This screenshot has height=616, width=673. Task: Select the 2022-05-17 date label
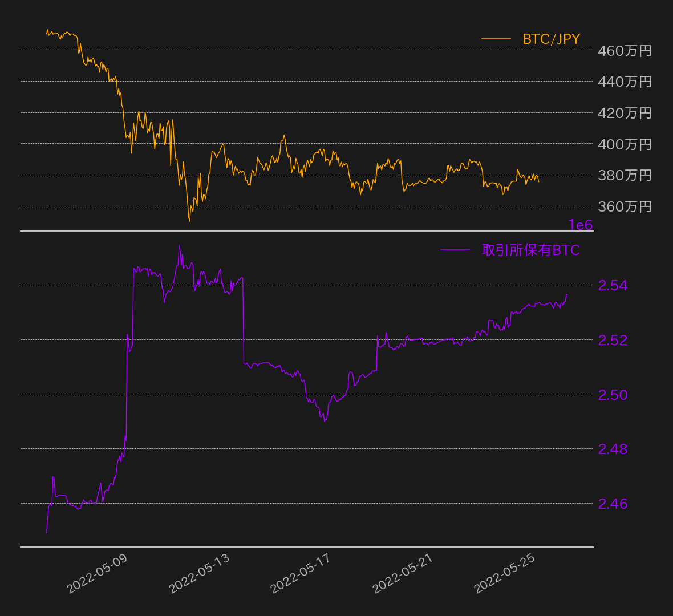tap(301, 573)
